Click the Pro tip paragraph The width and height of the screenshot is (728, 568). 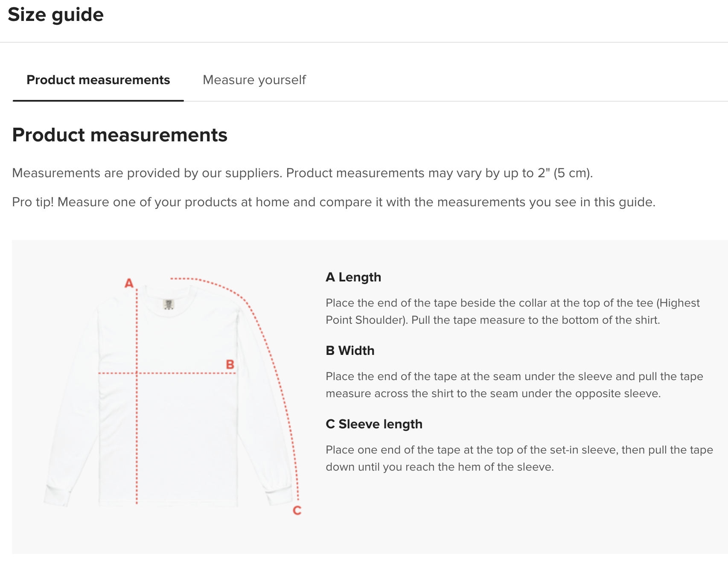click(x=334, y=202)
